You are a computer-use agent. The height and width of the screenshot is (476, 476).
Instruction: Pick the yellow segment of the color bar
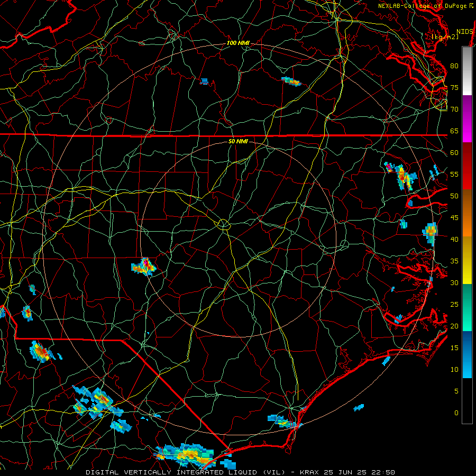(x=467, y=260)
